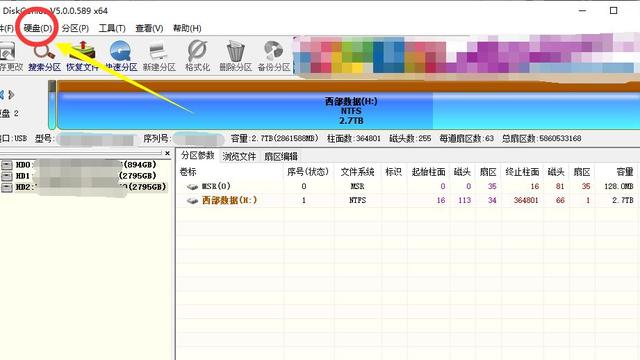Click the 364801 ending cylinder cell
Screen dimensions: 640x360
click(x=526, y=200)
